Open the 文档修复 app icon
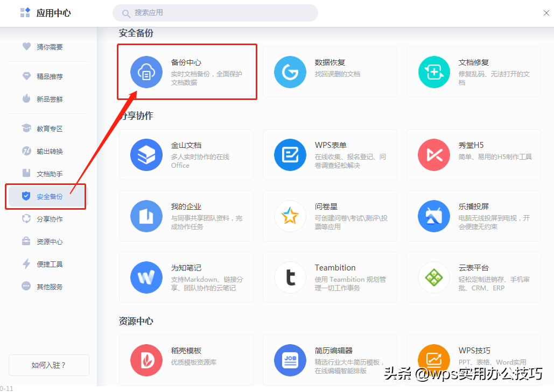 tap(434, 72)
